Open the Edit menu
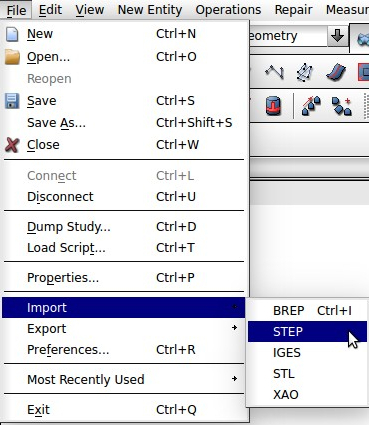 coord(50,10)
